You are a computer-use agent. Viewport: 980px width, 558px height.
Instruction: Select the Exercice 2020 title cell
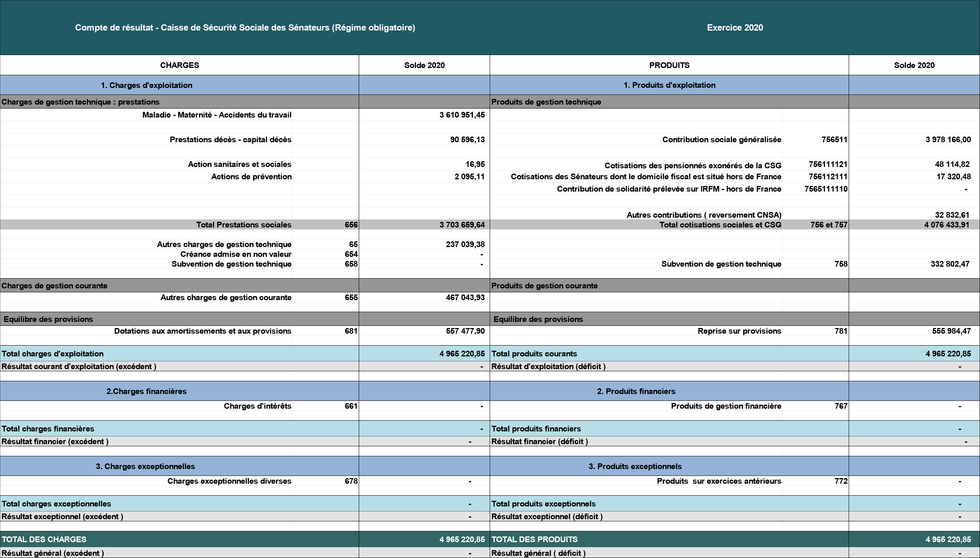735,28
